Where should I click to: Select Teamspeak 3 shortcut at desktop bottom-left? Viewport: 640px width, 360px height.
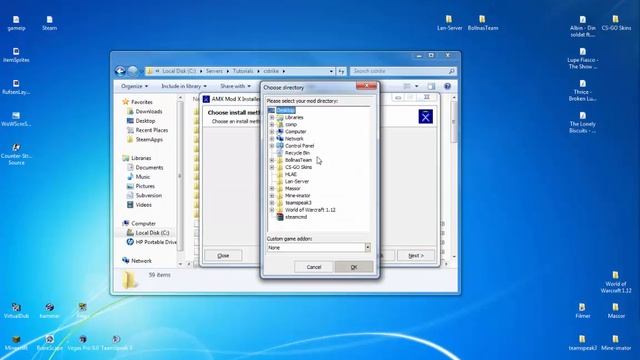116,343
